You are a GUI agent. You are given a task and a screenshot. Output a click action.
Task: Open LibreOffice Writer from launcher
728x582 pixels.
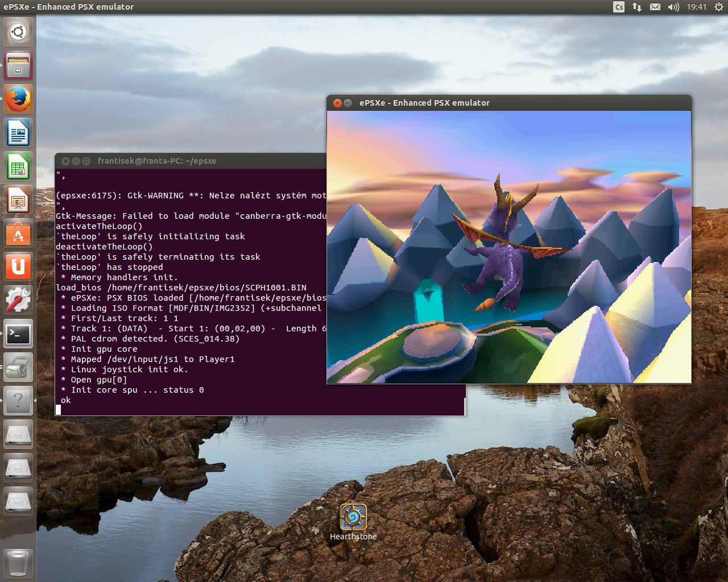(x=18, y=132)
